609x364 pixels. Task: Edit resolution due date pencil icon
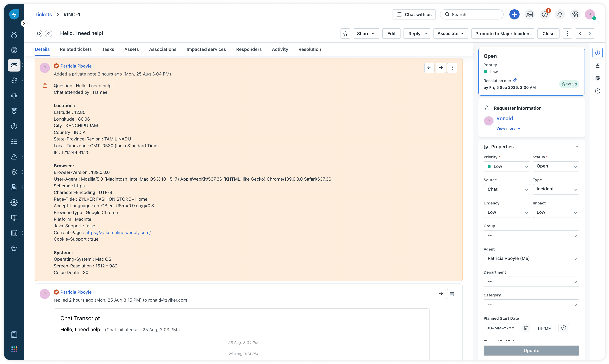(515, 80)
